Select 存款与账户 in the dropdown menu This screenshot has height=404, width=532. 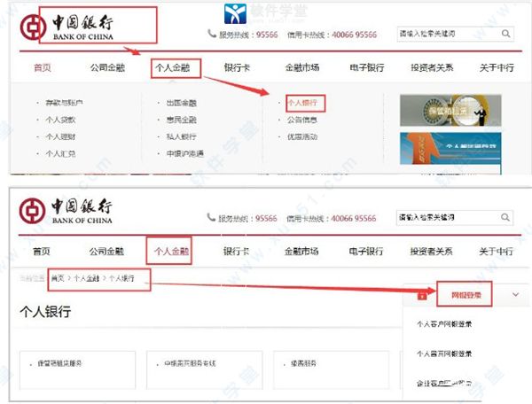pos(64,103)
